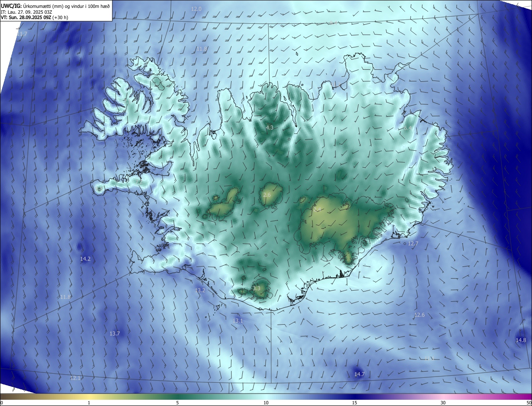Click the 4.3 value over northern Iceland

click(270, 127)
